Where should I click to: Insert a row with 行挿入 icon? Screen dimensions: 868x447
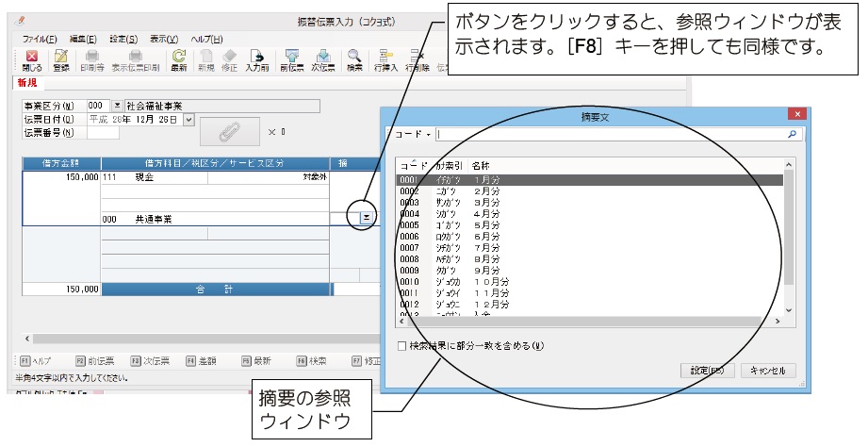(385, 59)
